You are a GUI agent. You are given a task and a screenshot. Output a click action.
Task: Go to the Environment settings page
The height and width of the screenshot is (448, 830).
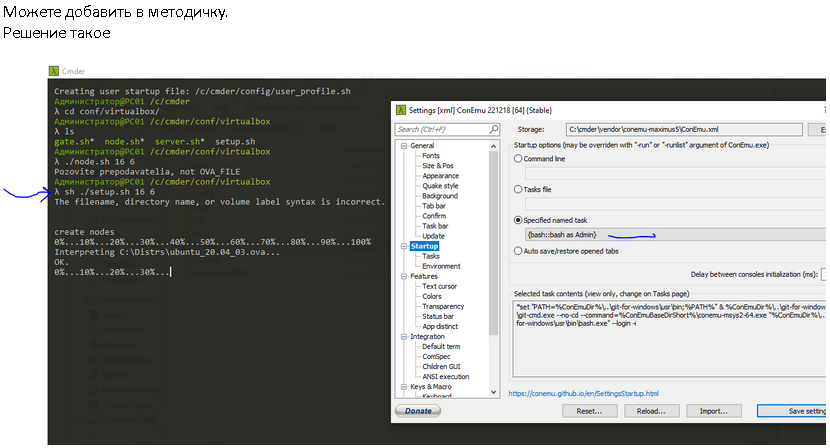pyautogui.click(x=441, y=266)
